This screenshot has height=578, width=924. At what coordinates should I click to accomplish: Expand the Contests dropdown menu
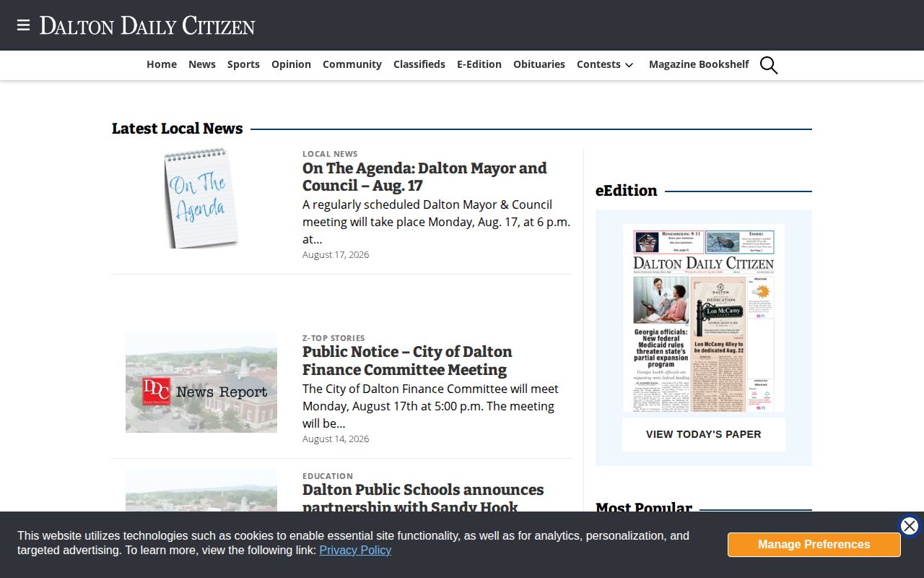605,64
